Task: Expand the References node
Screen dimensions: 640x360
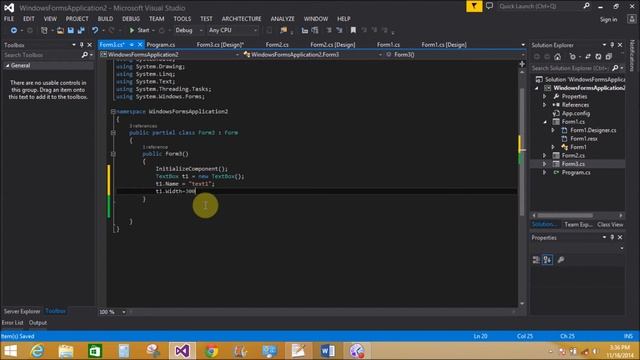Action: click(544, 105)
